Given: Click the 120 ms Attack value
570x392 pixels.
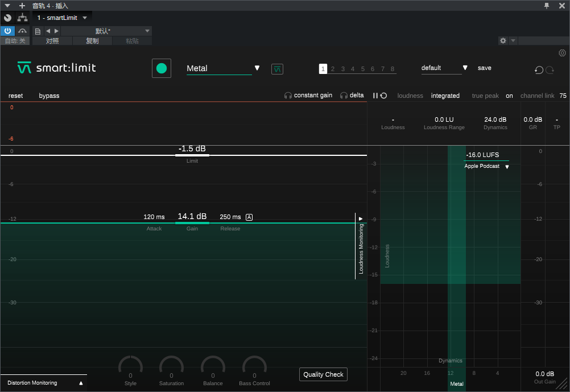Looking at the screenshot, I should (154, 217).
